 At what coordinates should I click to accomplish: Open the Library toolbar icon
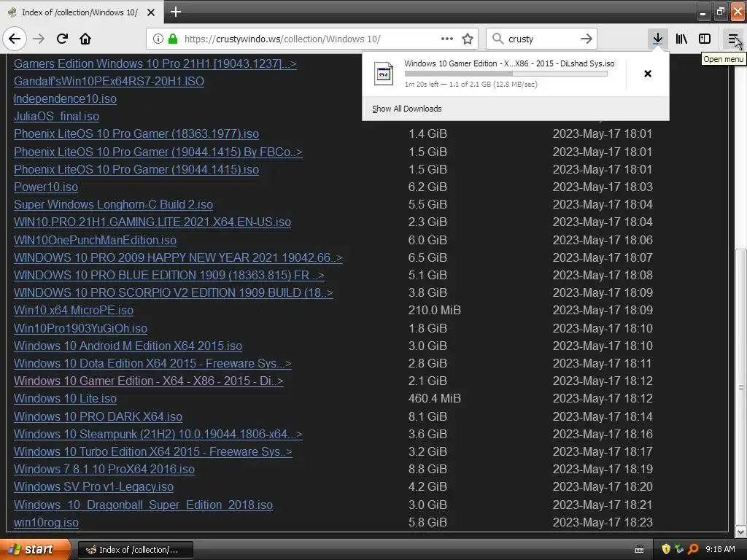point(681,39)
